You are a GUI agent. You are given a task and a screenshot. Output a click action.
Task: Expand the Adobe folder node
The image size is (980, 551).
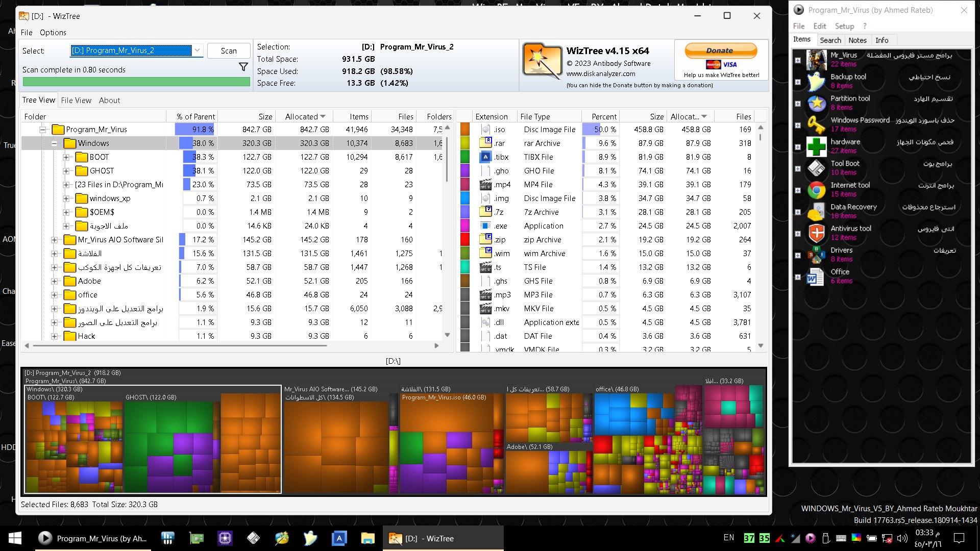(x=55, y=281)
